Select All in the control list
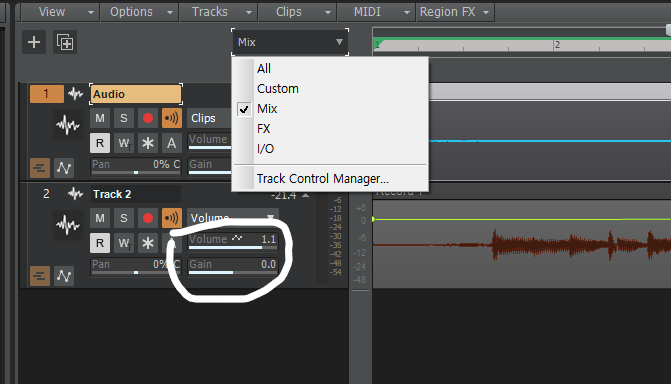Image resolution: width=671 pixels, height=384 pixels. 330,68
